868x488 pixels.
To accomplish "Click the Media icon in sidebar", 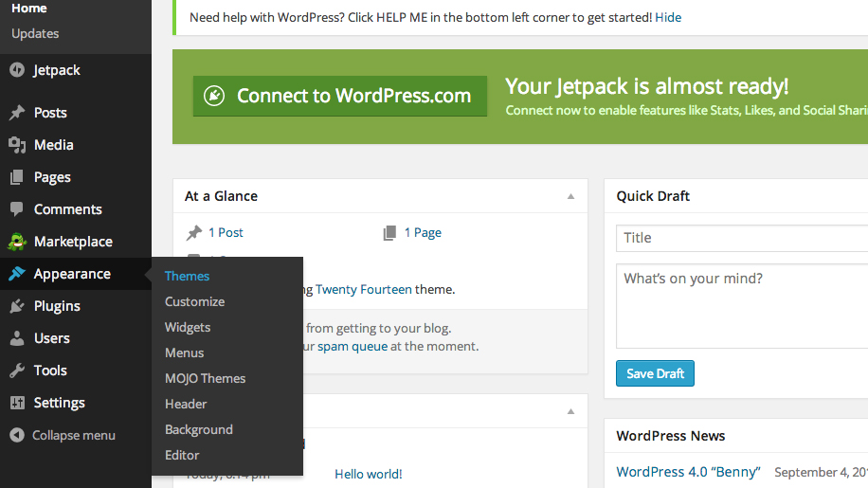I will [17, 145].
